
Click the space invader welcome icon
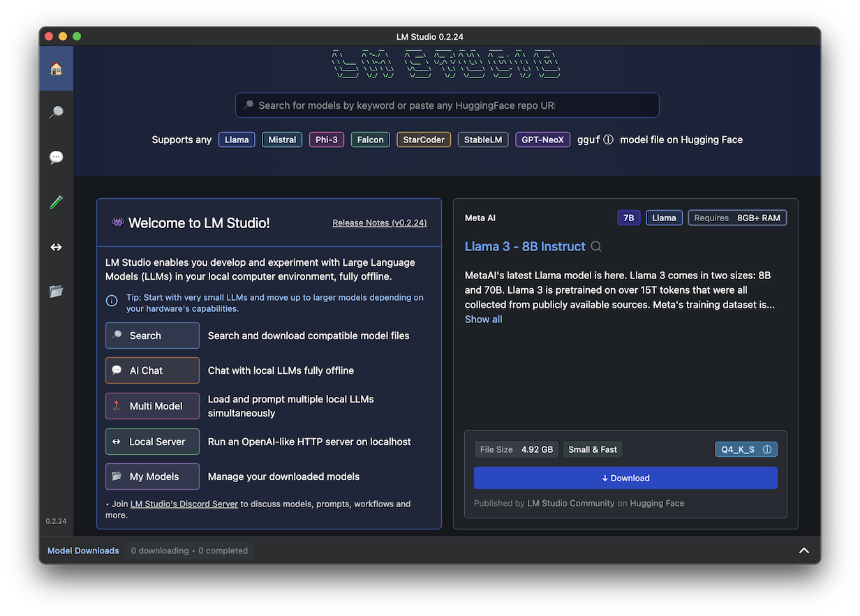point(118,223)
